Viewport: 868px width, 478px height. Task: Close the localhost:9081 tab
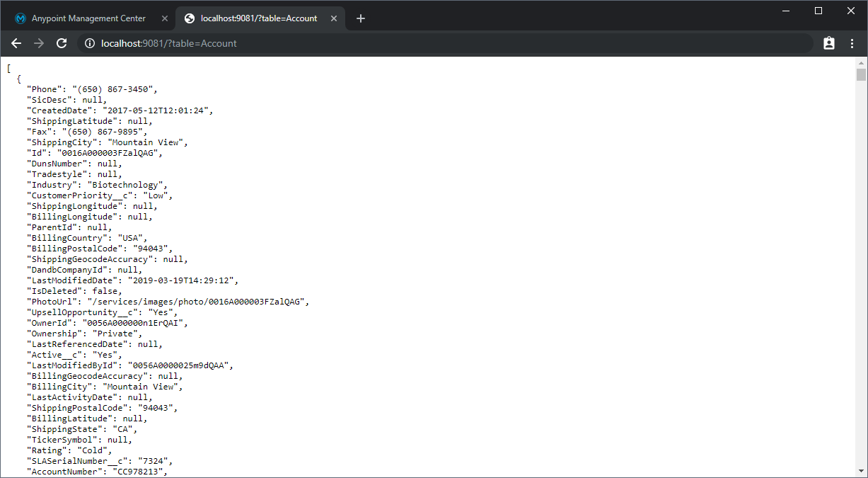(x=335, y=18)
